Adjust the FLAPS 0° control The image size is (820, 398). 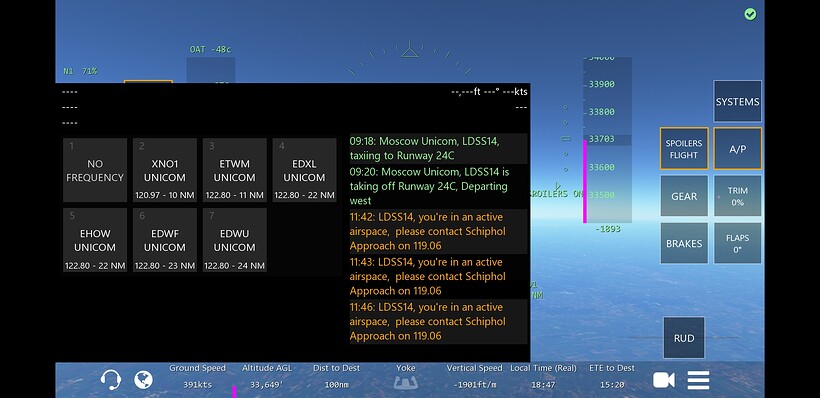click(x=737, y=243)
